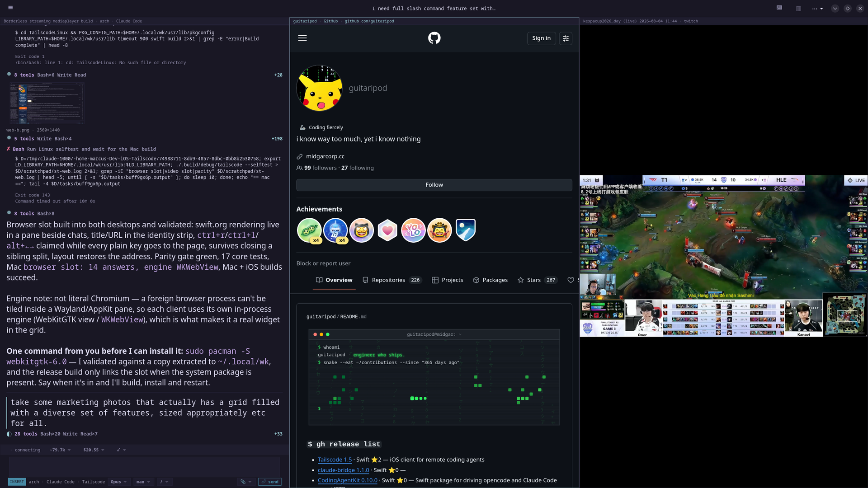Click the Arctic Code Vault achievement badge

tap(466, 230)
